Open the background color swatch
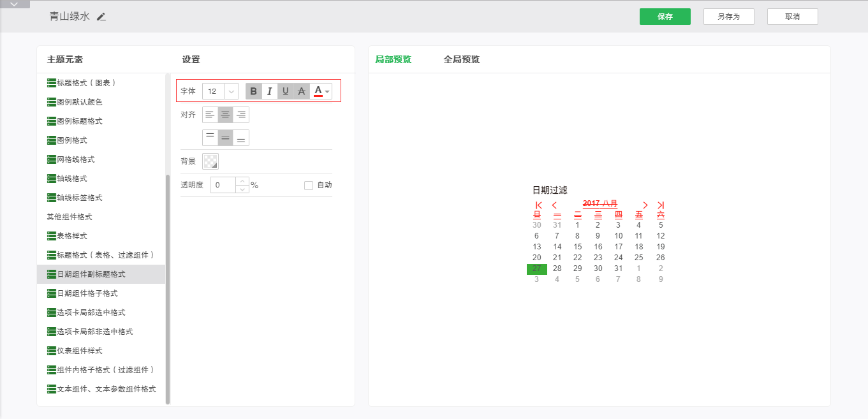The image size is (868, 419). click(x=210, y=161)
